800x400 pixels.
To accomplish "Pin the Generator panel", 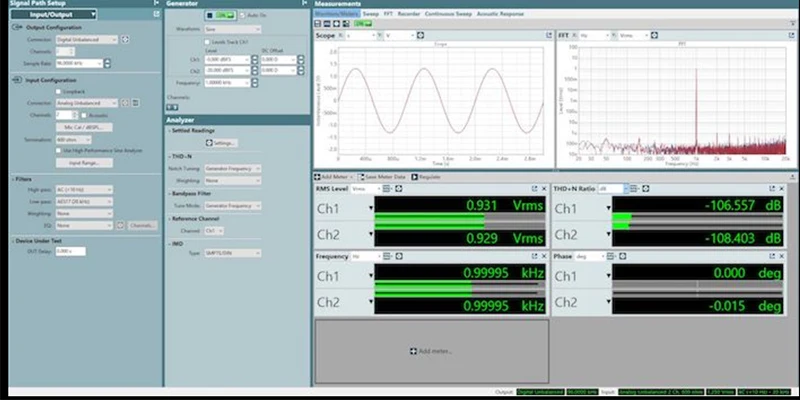I will 304,3.
